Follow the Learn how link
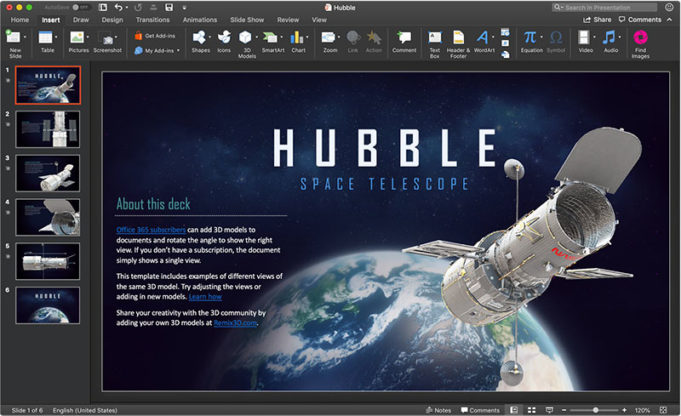Viewport: 681px width, 416px height. point(205,297)
